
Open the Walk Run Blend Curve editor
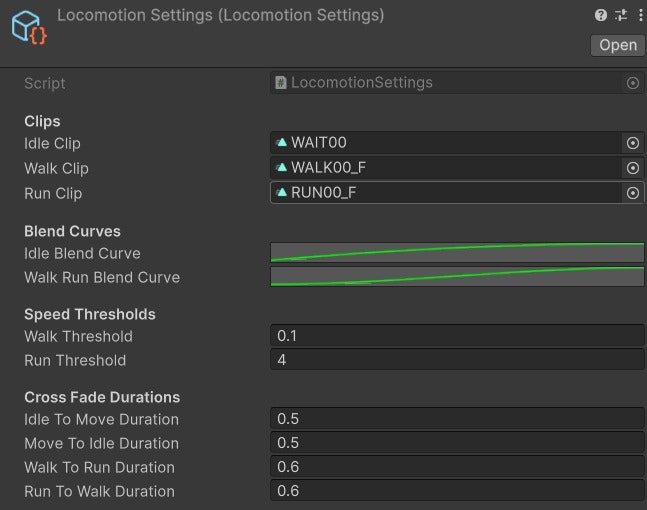click(x=457, y=276)
